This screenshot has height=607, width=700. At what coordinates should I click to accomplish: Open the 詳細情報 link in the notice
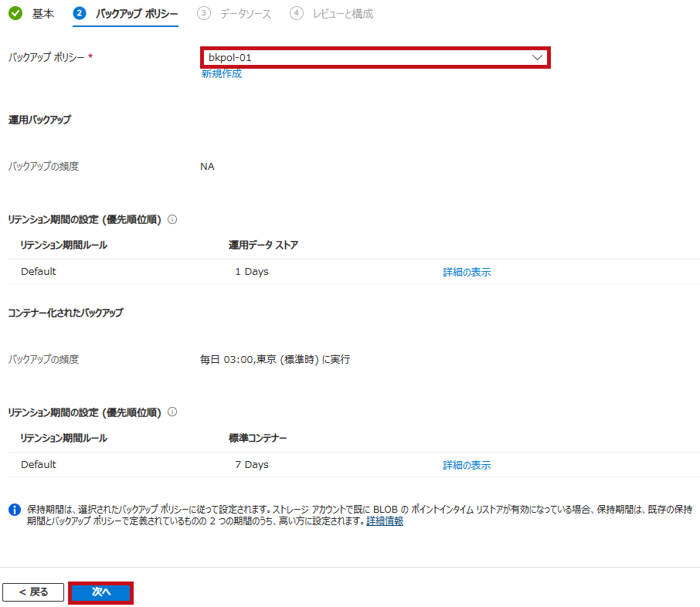point(385,521)
